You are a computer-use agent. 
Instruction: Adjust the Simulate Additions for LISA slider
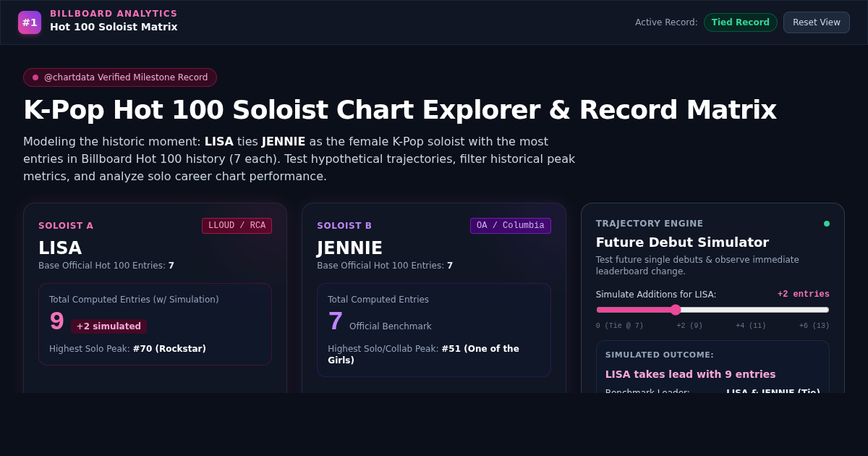click(712, 310)
